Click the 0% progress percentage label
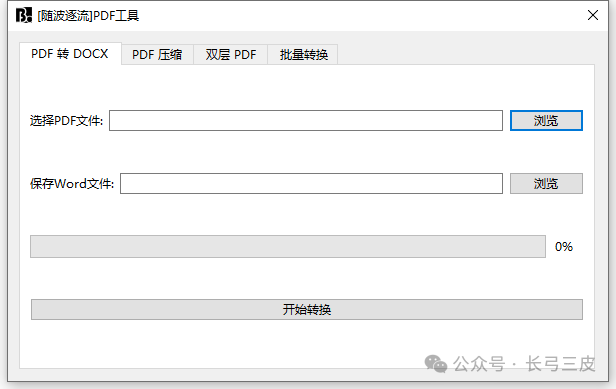The height and width of the screenshot is (389, 616). click(564, 246)
